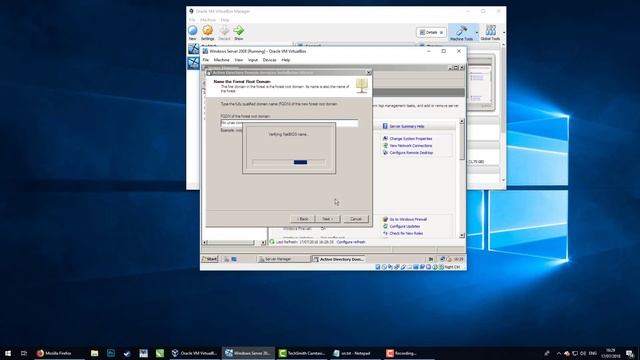Click scroll-up arrow in Server Manager pane
The width and height of the screenshot is (640, 360).
[x=462, y=122]
